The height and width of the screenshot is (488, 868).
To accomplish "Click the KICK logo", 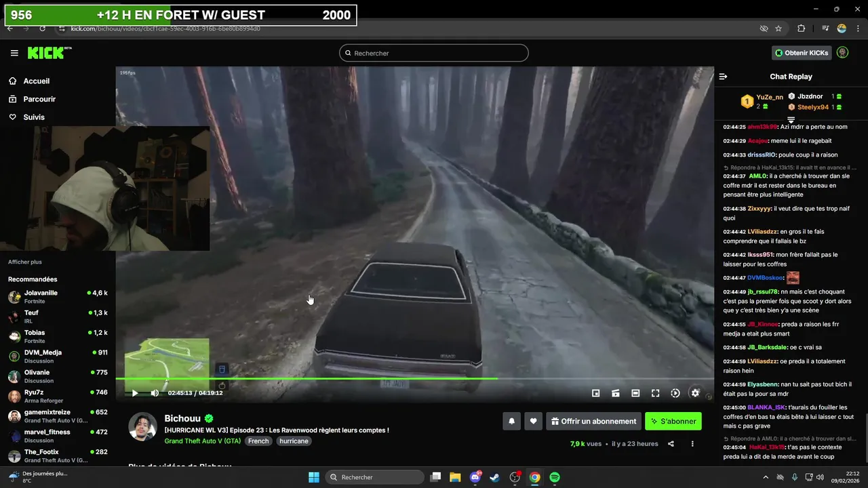I will (50, 53).
